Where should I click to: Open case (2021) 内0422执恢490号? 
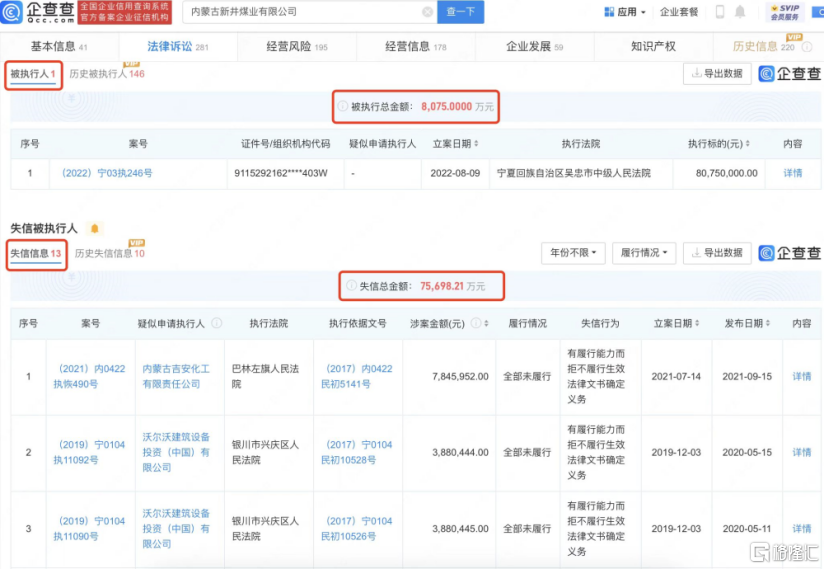(90, 376)
